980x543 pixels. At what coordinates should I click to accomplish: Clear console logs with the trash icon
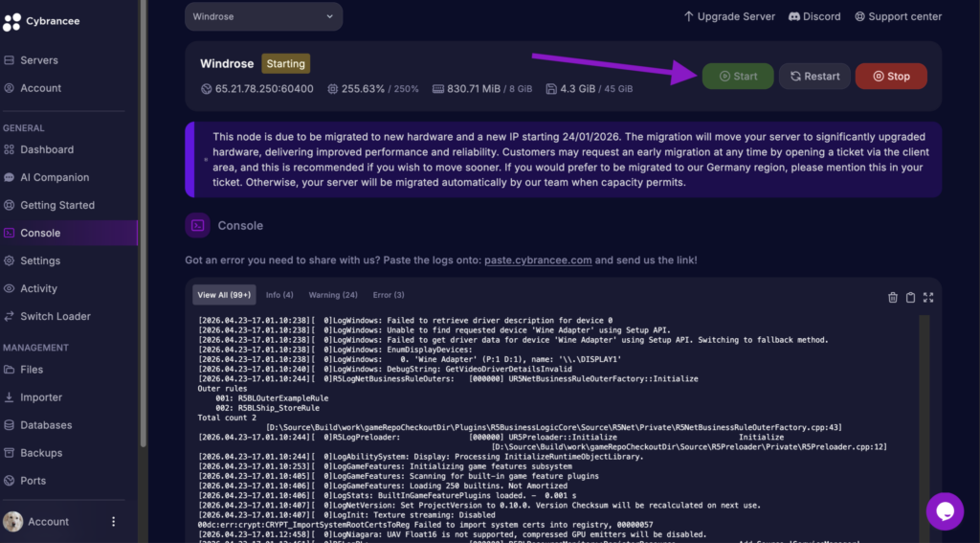pos(893,298)
